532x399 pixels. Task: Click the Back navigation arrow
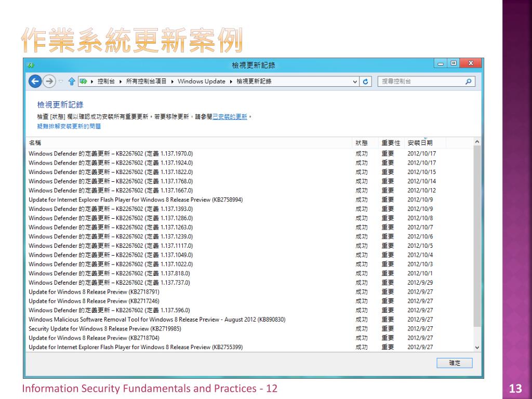click(x=35, y=82)
